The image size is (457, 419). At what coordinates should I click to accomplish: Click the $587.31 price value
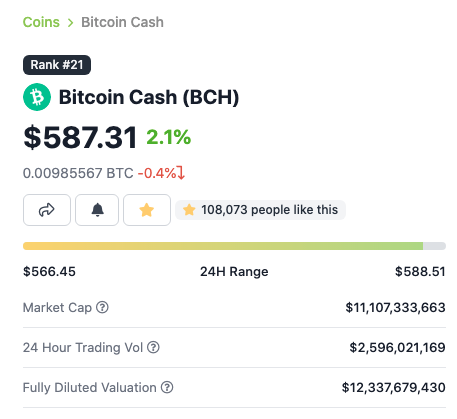(80, 137)
